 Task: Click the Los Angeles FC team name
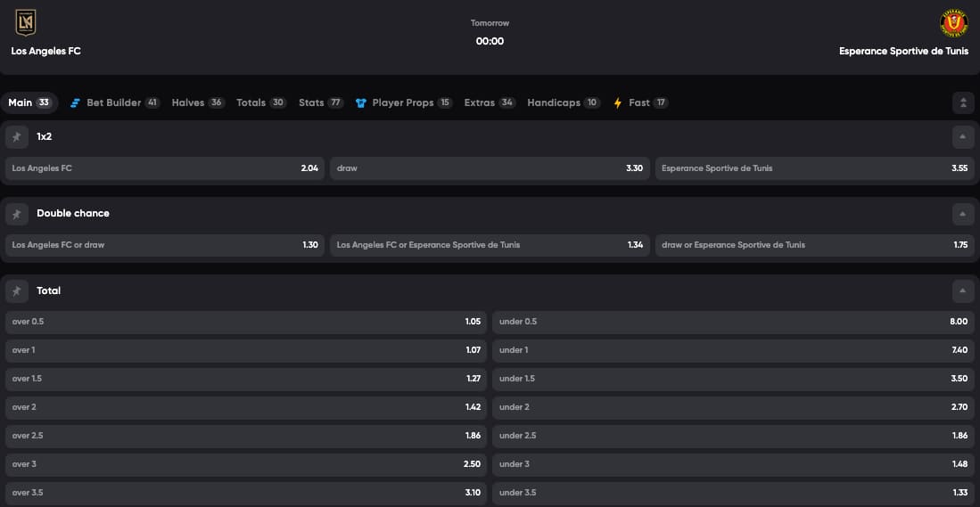pos(46,51)
